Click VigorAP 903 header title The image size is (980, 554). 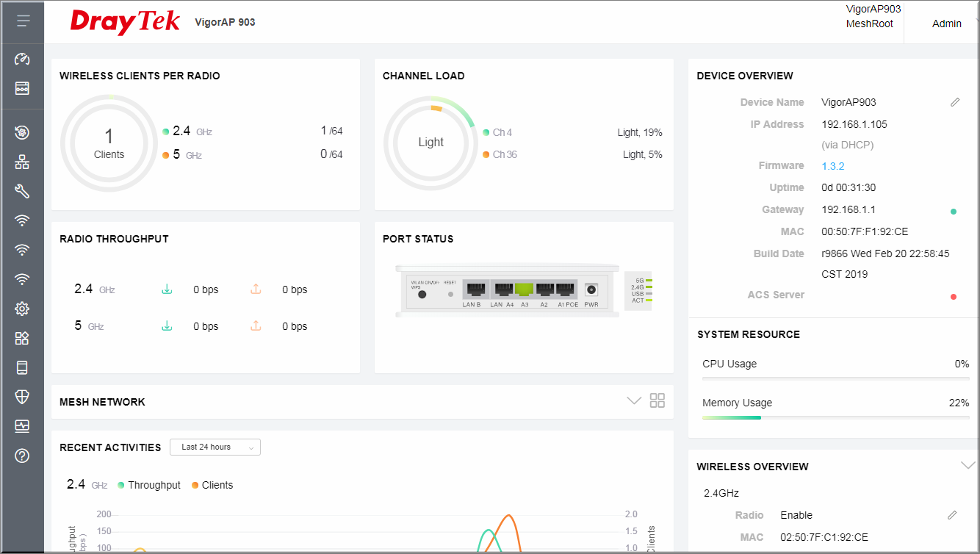click(x=225, y=22)
